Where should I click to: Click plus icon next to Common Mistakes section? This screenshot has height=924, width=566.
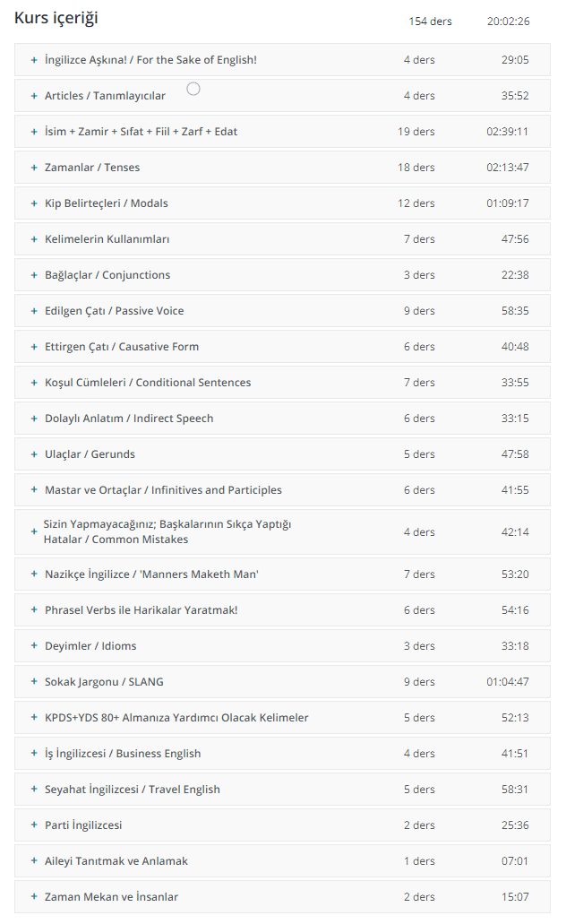34,531
